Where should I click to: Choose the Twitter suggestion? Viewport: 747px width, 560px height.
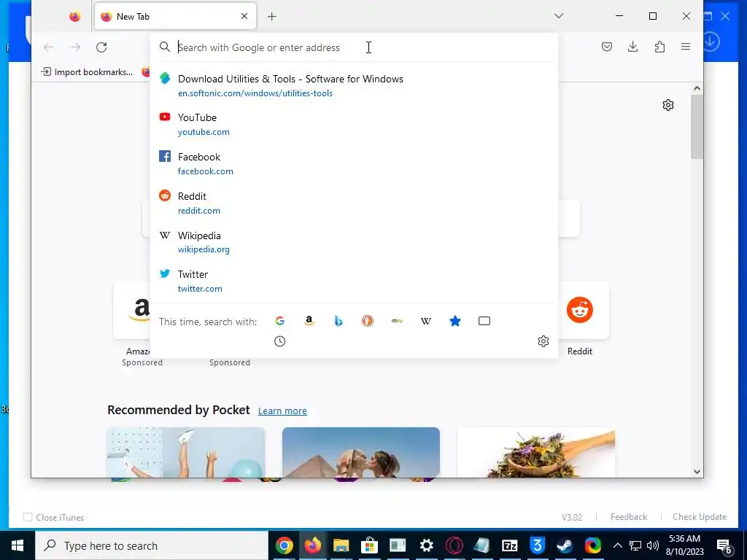[x=354, y=281]
